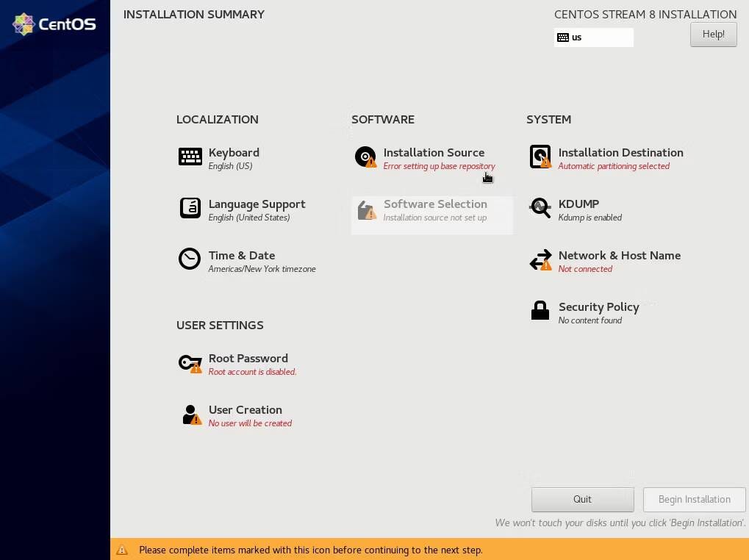Click the Help button

712,34
